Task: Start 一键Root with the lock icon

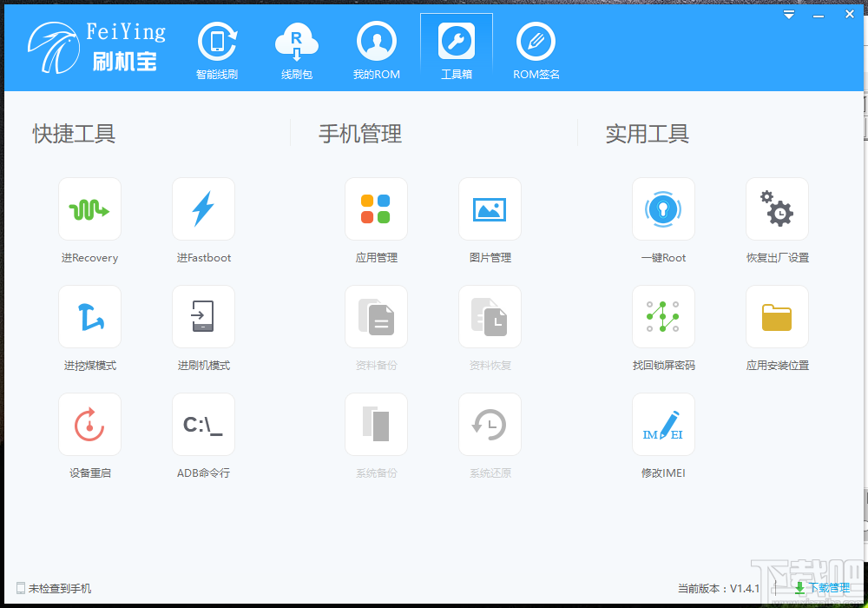Action: pos(663,208)
